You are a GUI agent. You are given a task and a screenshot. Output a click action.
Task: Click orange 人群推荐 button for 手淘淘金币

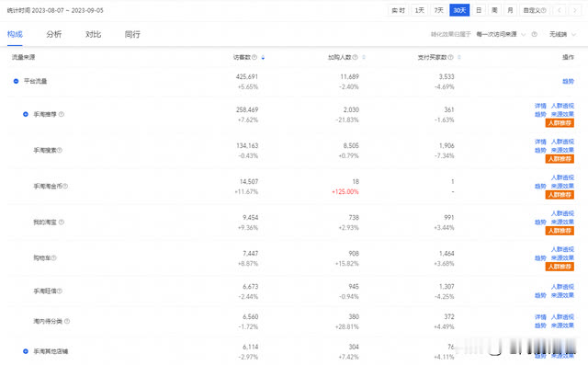pos(560,195)
